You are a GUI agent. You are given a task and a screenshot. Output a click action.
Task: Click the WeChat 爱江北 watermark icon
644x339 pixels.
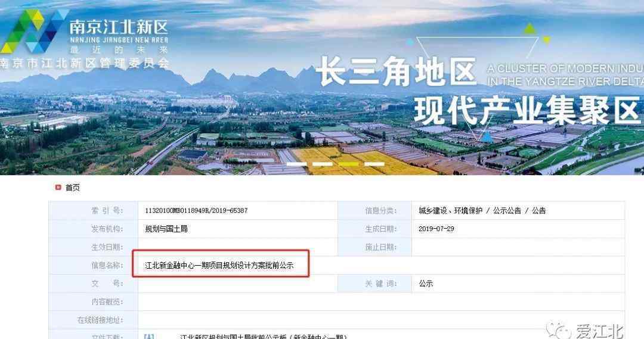tap(558, 329)
